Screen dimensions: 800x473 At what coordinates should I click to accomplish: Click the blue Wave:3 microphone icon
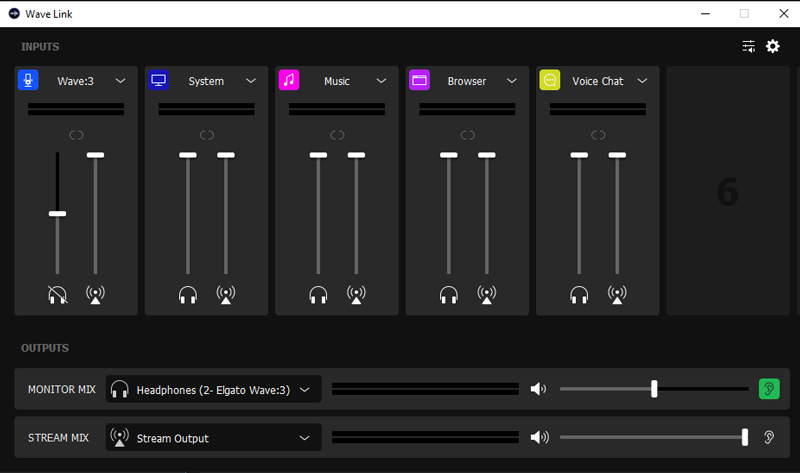[28, 81]
